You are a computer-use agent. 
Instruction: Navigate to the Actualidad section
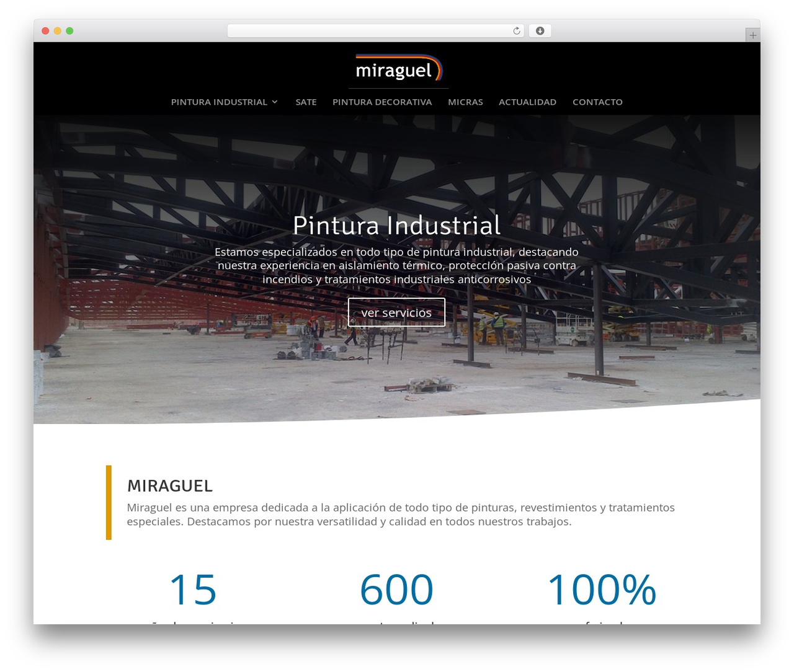click(527, 102)
